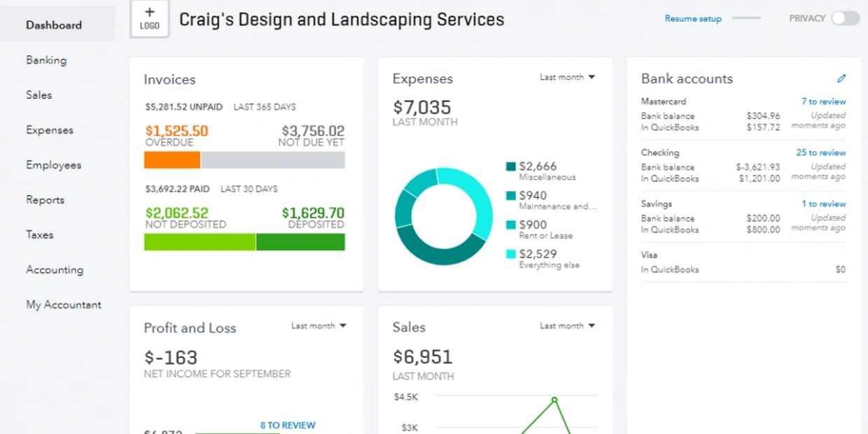868x434 pixels.
Task: Click the Resume setup link
Action: pyautogui.click(x=692, y=19)
